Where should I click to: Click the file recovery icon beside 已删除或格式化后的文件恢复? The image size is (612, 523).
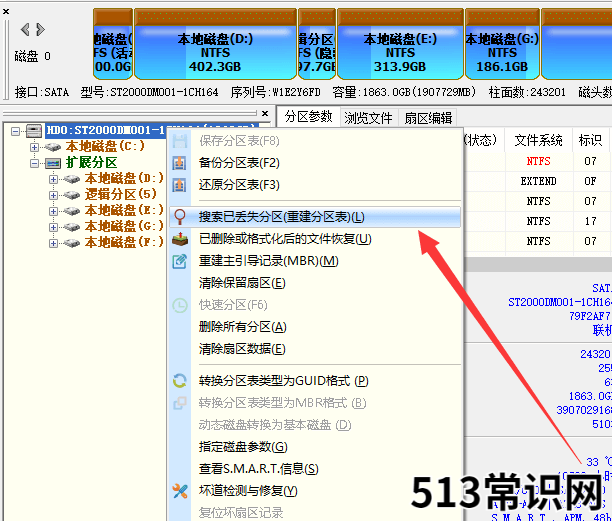tap(180, 238)
